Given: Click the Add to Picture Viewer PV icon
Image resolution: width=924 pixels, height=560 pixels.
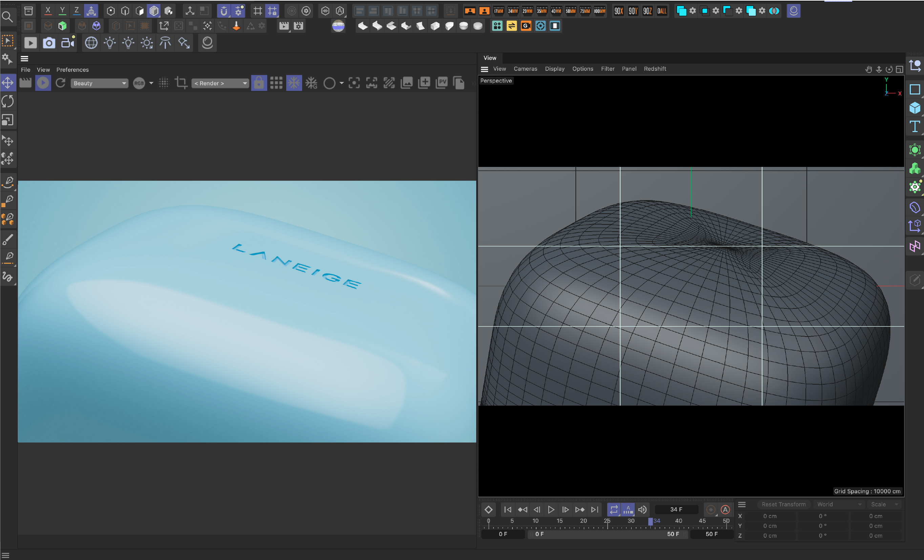Looking at the screenshot, I should (441, 83).
